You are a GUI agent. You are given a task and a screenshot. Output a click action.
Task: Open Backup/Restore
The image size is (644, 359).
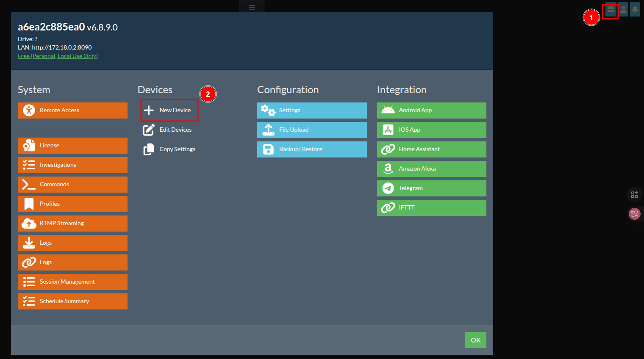[x=311, y=149]
